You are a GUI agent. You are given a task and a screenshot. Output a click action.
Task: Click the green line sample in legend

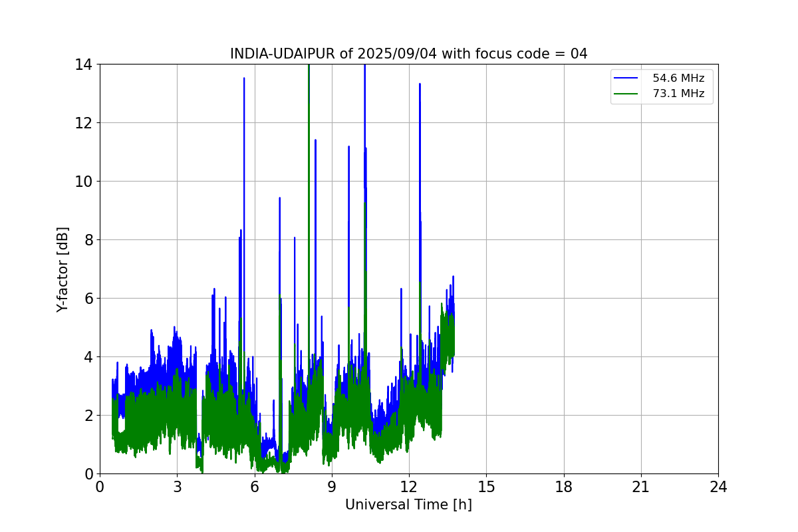tap(627, 94)
